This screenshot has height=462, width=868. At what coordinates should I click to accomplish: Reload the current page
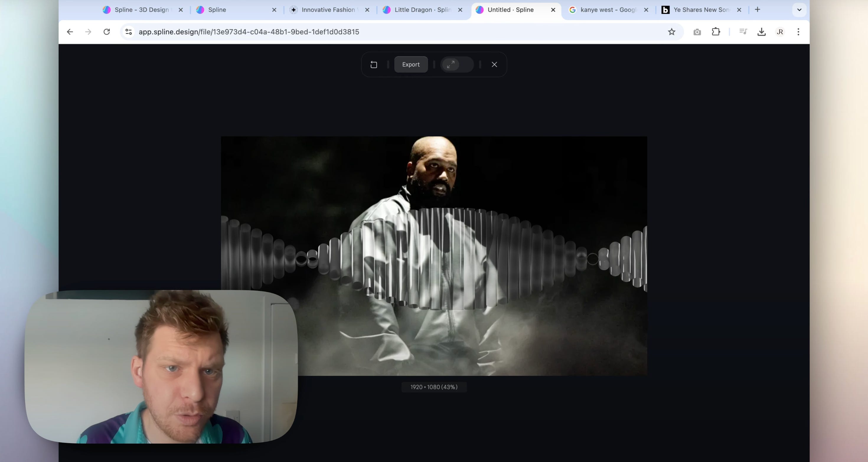pyautogui.click(x=107, y=32)
